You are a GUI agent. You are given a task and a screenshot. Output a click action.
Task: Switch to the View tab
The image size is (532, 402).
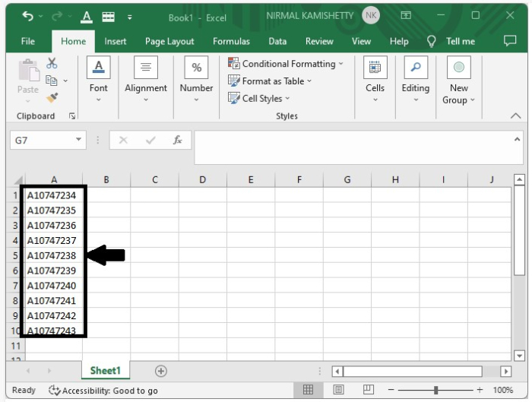(361, 41)
